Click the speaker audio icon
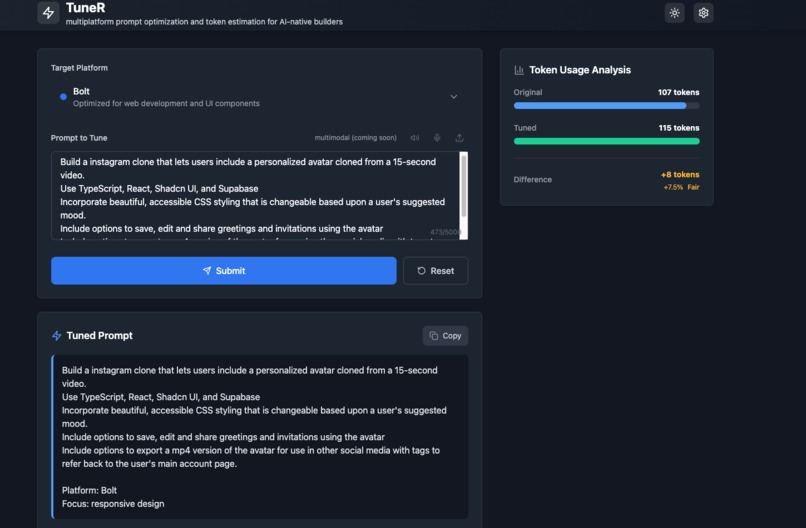Image resolution: width=806 pixels, height=528 pixels. click(415, 138)
